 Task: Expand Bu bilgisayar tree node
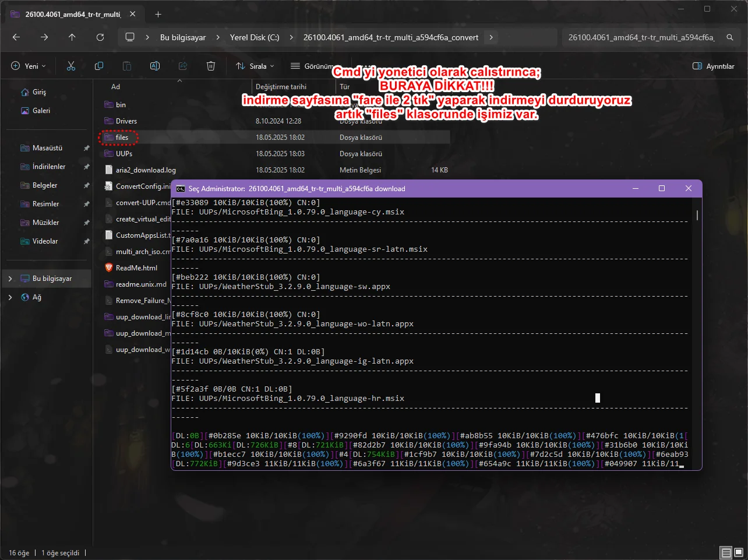[x=10, y=279]
